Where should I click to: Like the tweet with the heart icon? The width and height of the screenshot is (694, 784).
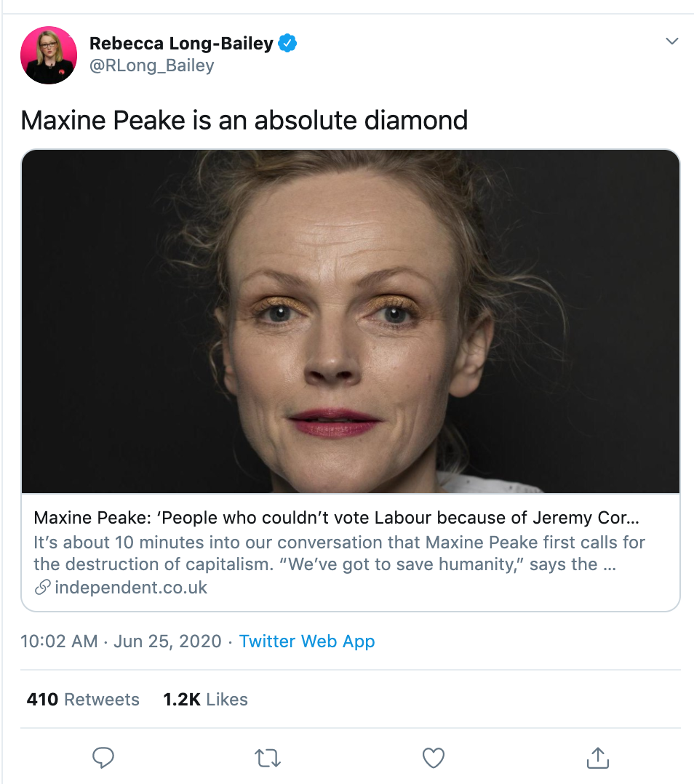coord(434,758)
